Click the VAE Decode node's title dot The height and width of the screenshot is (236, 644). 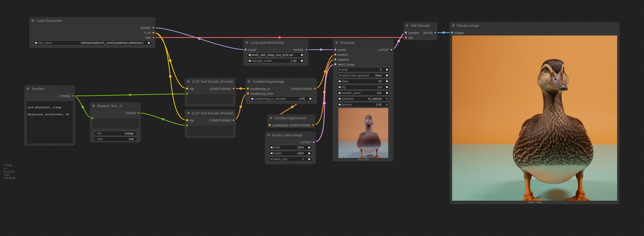tap(407, 26)
